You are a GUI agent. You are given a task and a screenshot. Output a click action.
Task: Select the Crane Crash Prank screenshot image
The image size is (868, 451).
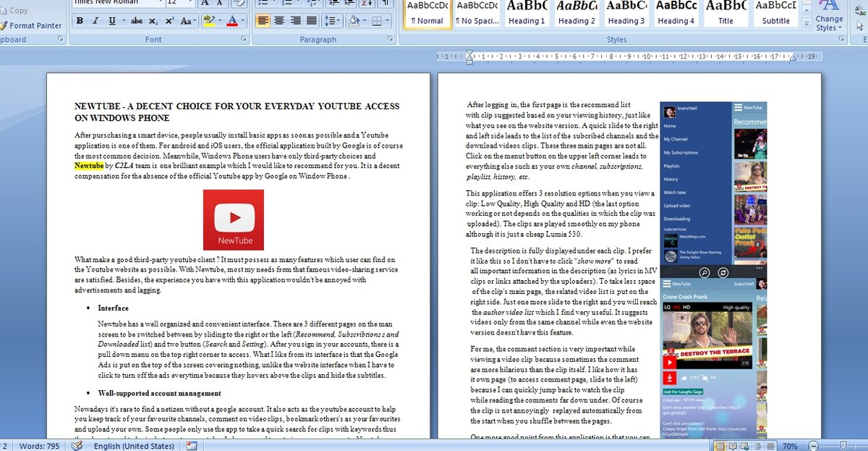[715, 359]
